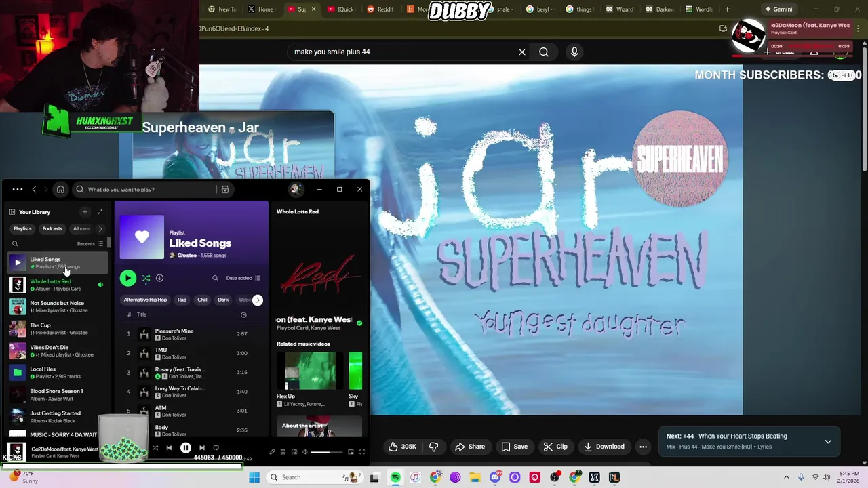Adjust the Spotify volume slider
Viewport: 868px width, 488px height.
pyautogui.click(x=328, y=452)
